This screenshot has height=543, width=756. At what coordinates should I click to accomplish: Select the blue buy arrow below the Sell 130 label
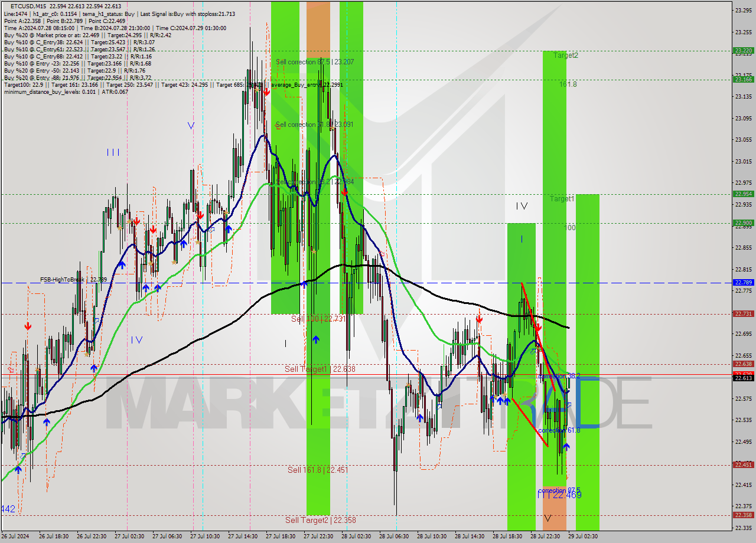317,339
